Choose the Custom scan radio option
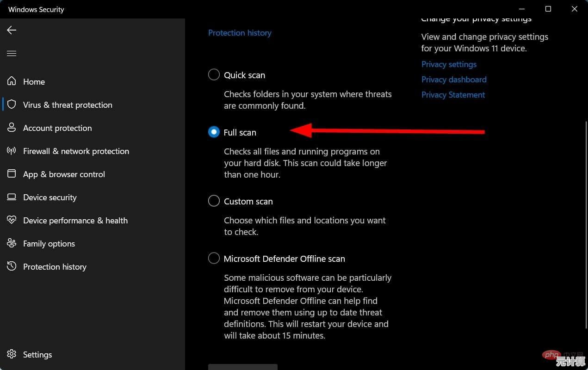The image size is (588, 370). (x=214, y=201)
